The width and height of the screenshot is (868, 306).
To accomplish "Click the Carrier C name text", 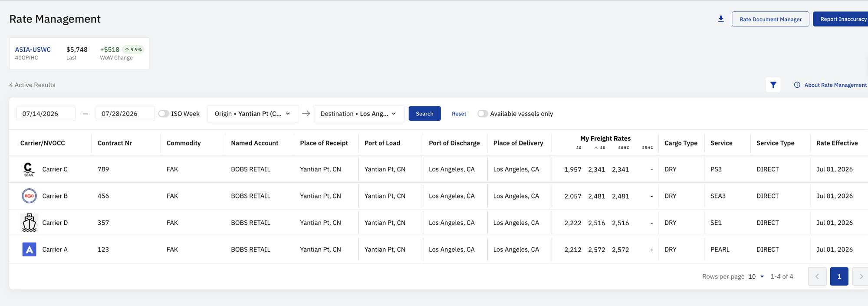I will [x=55, y=169].
